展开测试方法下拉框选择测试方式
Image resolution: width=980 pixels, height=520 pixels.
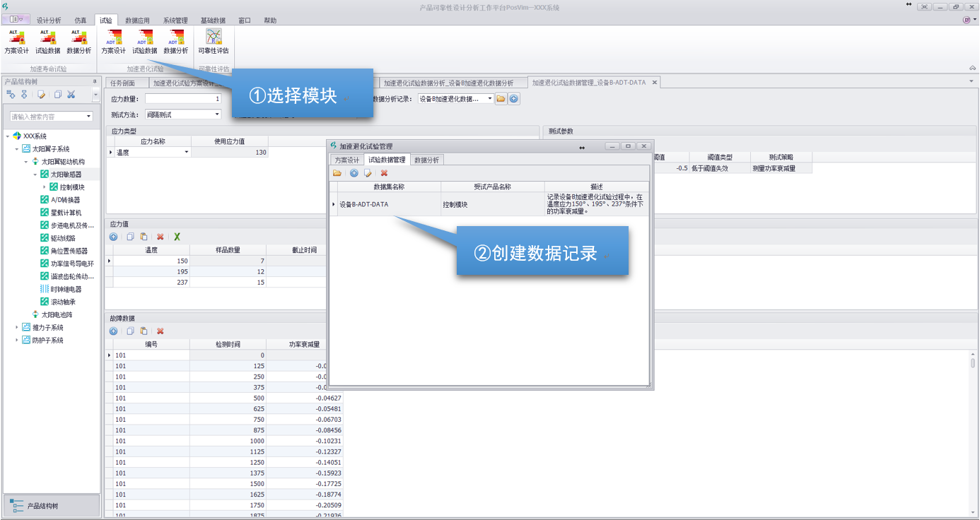tap(216, 114)
